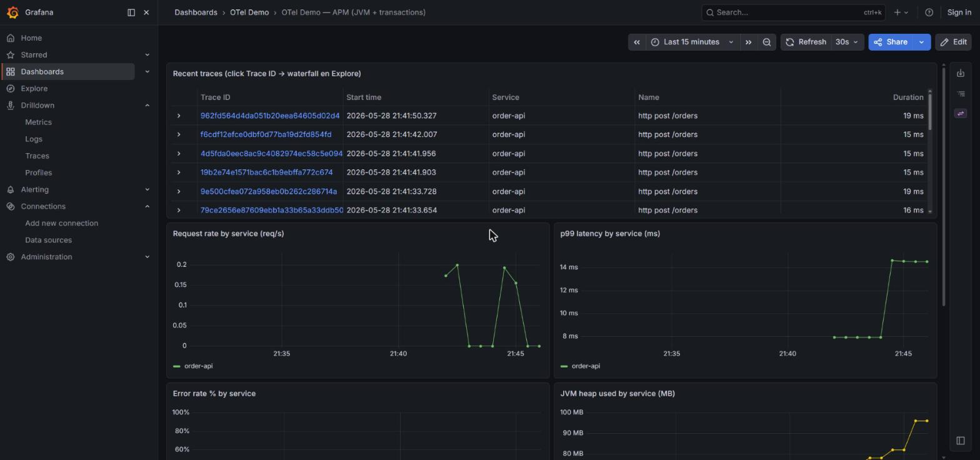Open Dashboards in the sidebar
The width and height of the screenshot is (980, 460).
(x=42, y=72)
